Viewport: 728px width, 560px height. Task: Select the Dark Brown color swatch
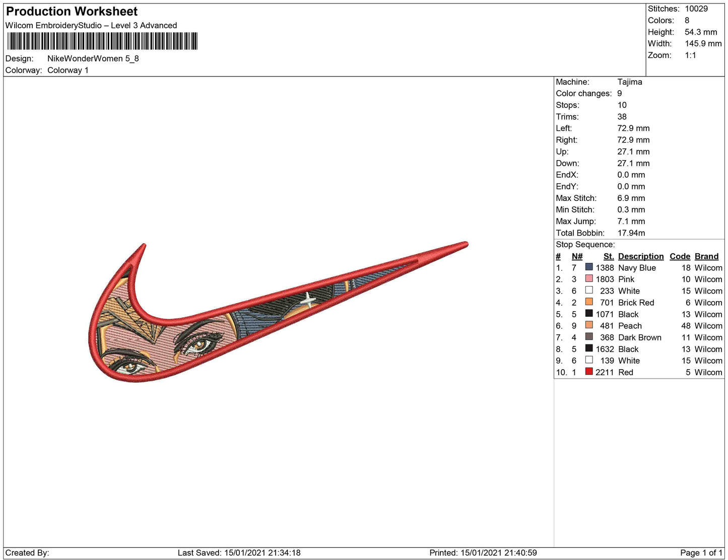[x=588, y=336]
